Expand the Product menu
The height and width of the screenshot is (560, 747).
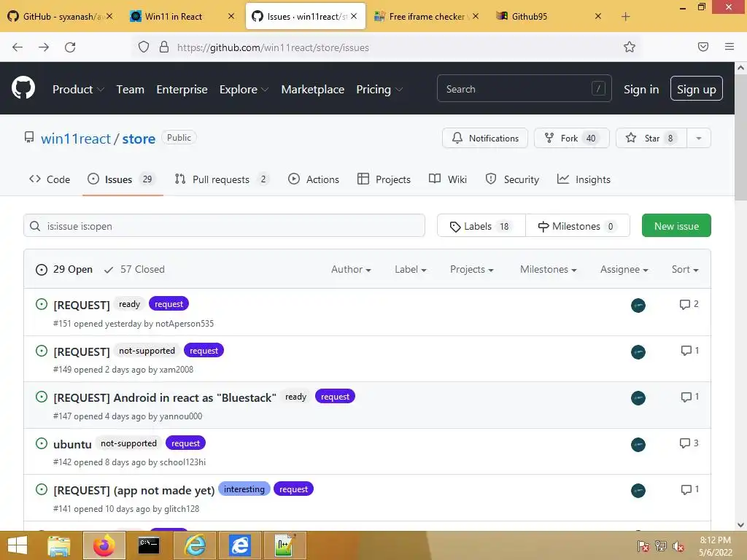coord(78,90)
